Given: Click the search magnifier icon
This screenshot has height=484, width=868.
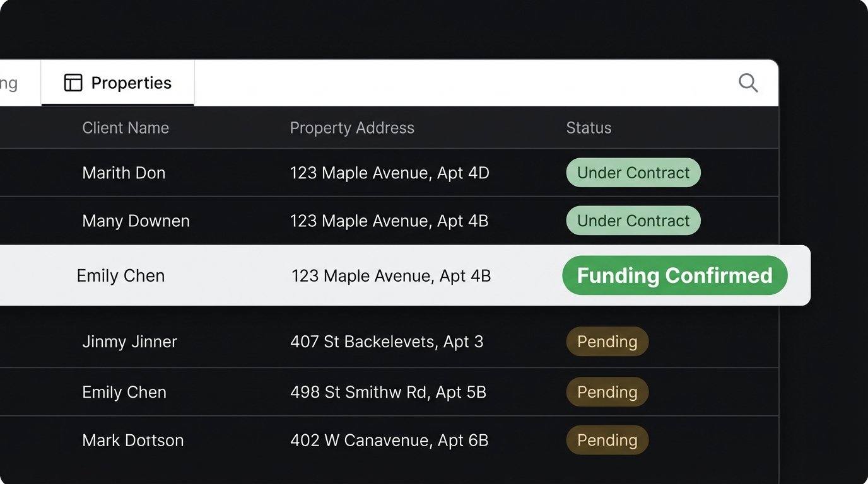Looking at the screenshot, I should (x=748, y=83).
